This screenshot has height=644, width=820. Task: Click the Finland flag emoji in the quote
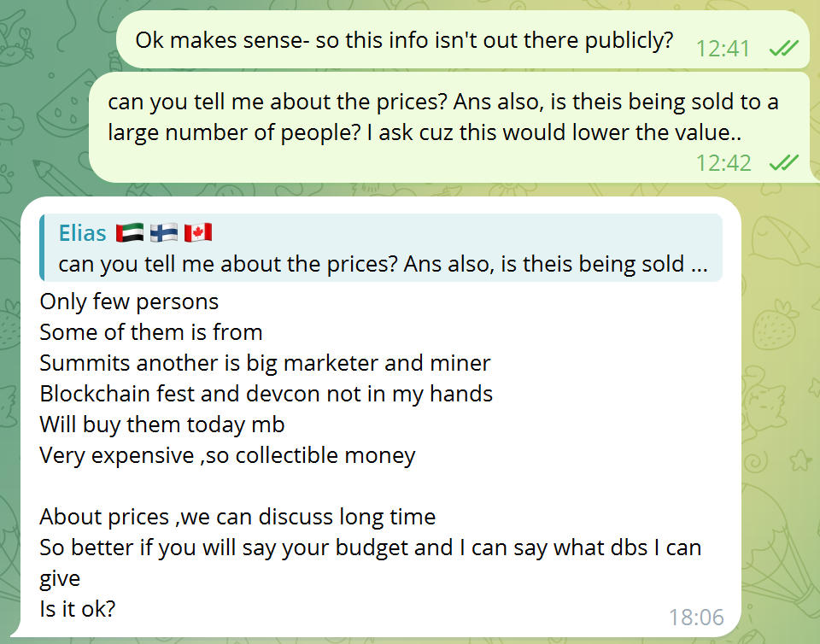click(x=164, y=232)
